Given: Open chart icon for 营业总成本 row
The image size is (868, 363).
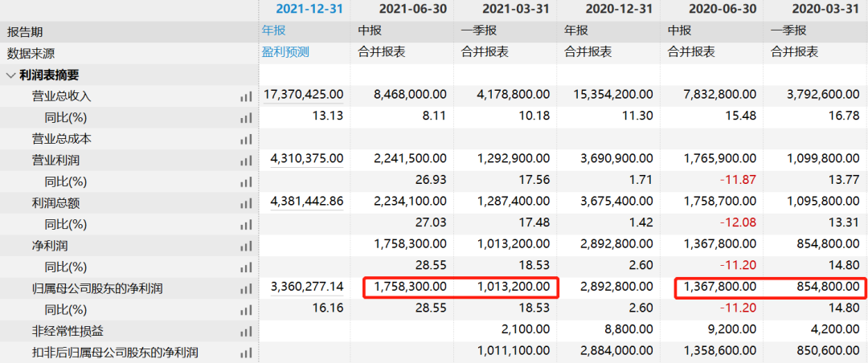Looking at the screenshot, I should [245, 139].
